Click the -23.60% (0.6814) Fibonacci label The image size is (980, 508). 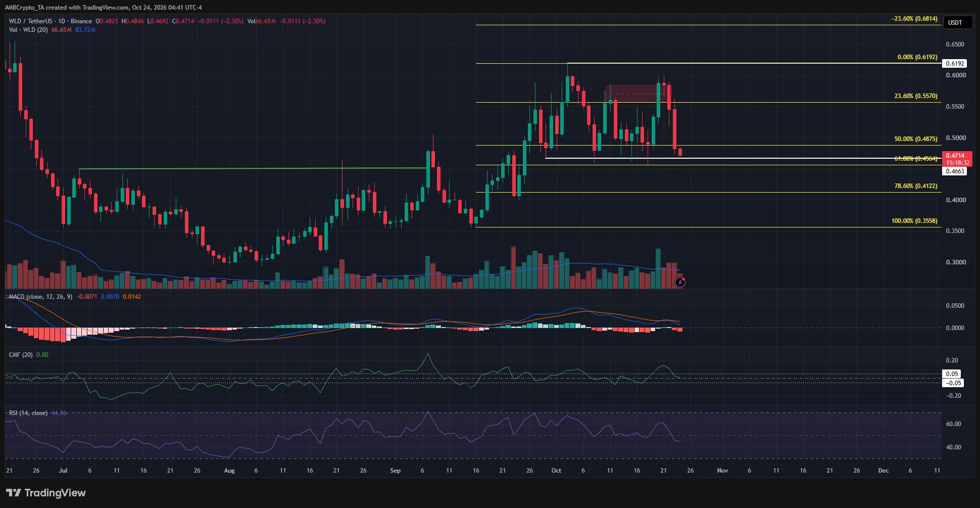(x=914, y=19)
